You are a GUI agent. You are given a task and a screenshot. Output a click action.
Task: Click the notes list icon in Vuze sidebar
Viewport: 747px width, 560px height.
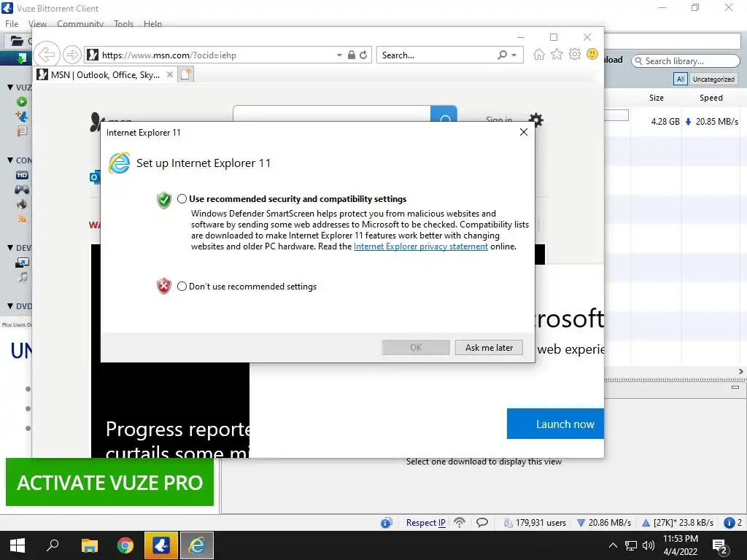click(x=22, y=131)
